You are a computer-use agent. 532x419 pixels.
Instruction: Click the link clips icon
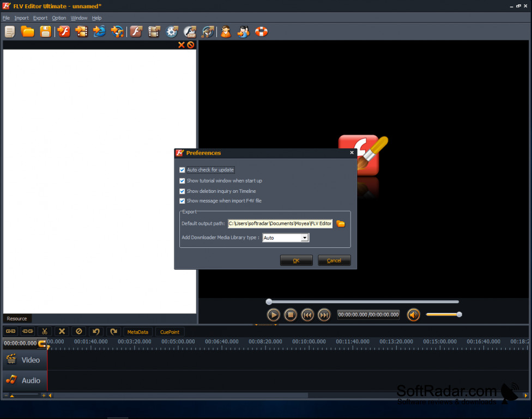click(x=11, y=331)
